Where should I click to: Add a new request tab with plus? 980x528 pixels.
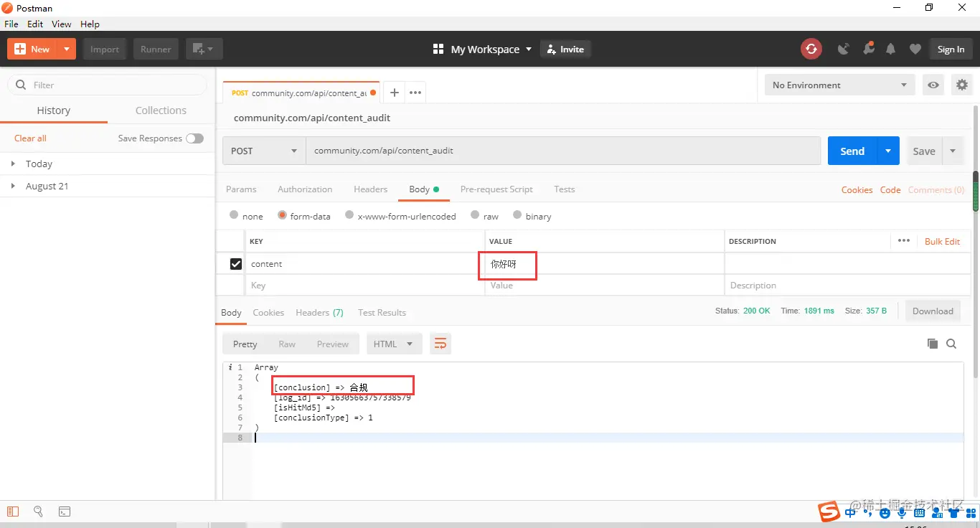click(394, 93)
